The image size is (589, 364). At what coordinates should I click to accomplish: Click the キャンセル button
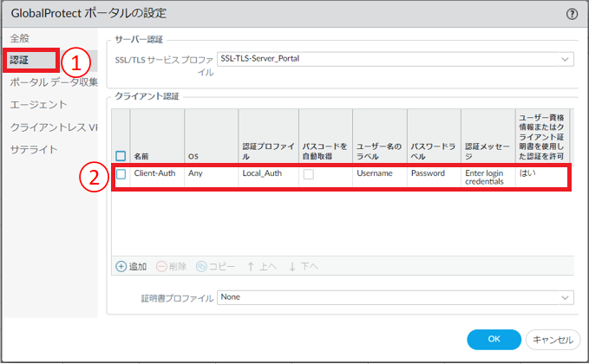point(552,339)
